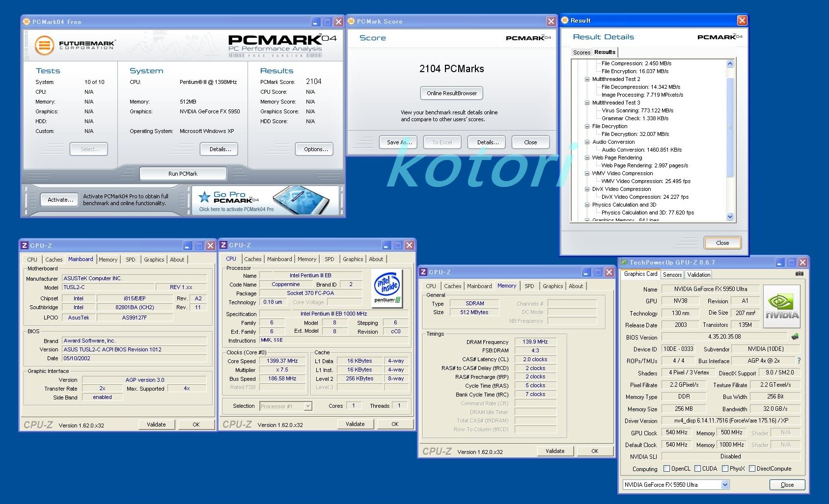Click the 2104 PCMarks score text
The height and width of the screenshot is (504, 829).
452,69
